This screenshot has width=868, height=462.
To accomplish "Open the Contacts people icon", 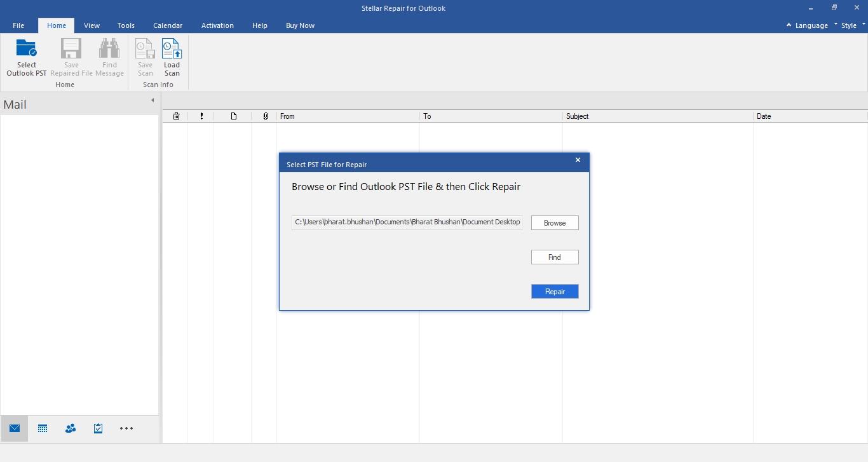I will pyautogui.click(x=71, y=428).
